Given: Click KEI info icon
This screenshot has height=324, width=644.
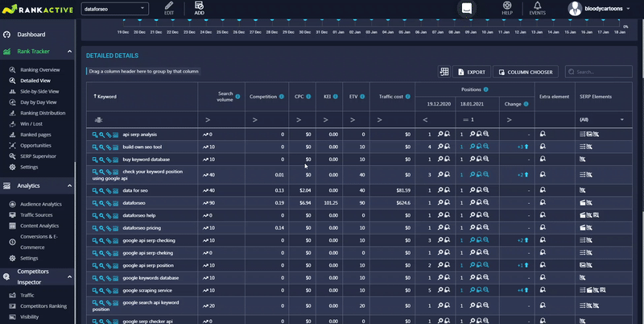Looking at the screenshot, I should click(336, 97).
